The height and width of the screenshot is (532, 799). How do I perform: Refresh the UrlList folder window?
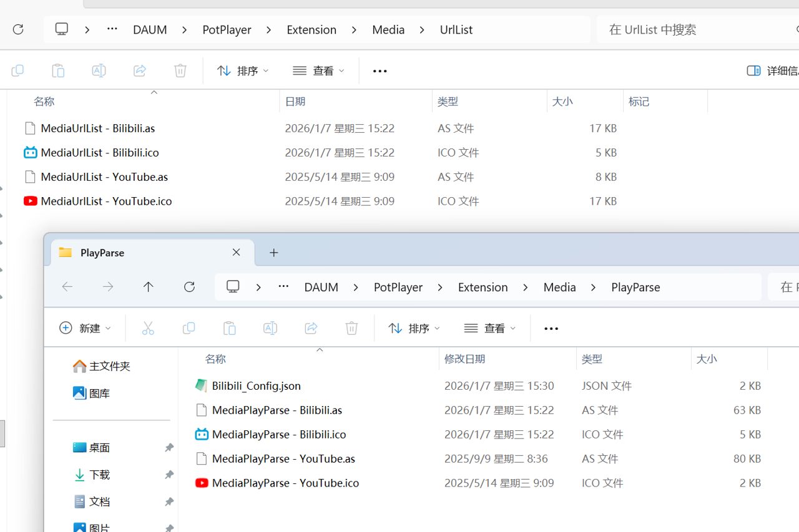(18, 29)
